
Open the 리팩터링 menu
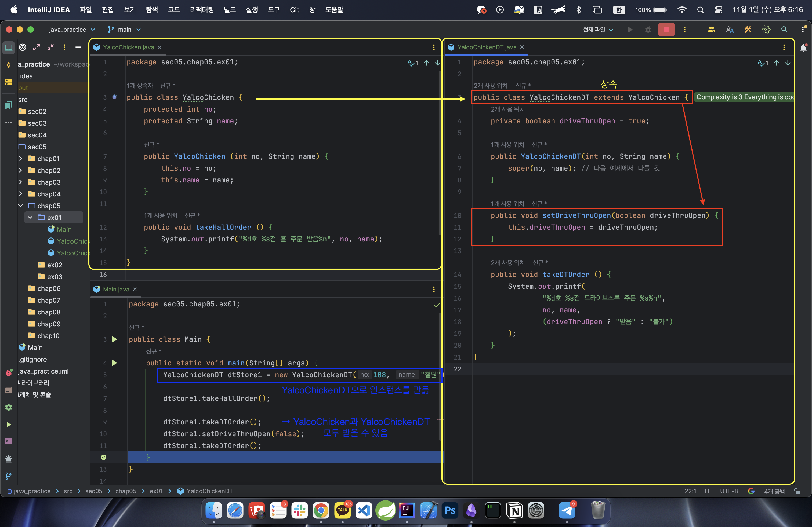pos(202,10)
